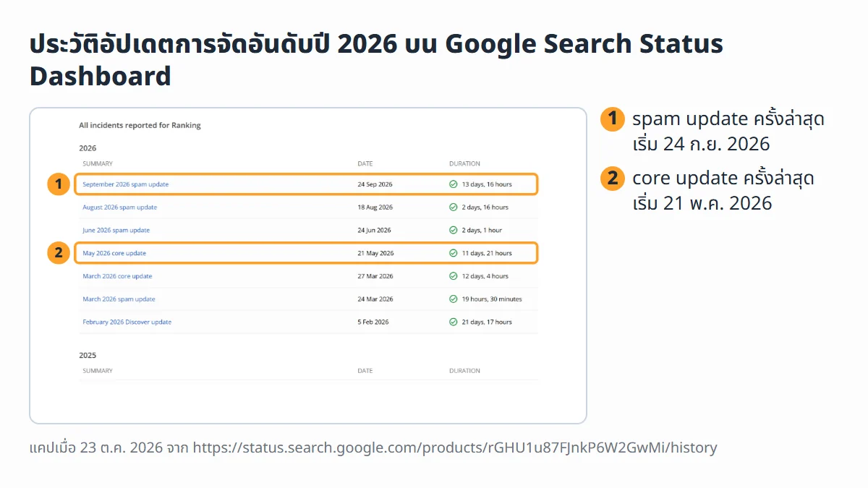Viewport: 868px width, 488px height.
Task: Open the May 2026 core update link
Action: tap(114, 254)
